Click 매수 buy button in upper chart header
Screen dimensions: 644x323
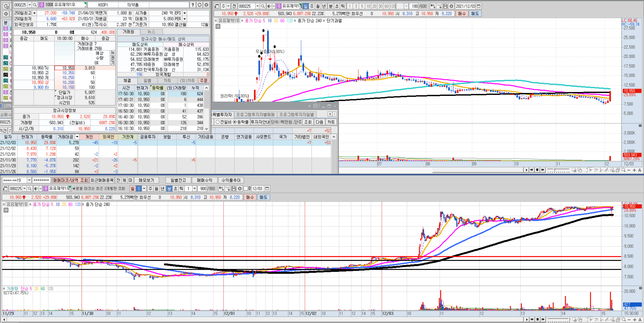click(462, 14)
